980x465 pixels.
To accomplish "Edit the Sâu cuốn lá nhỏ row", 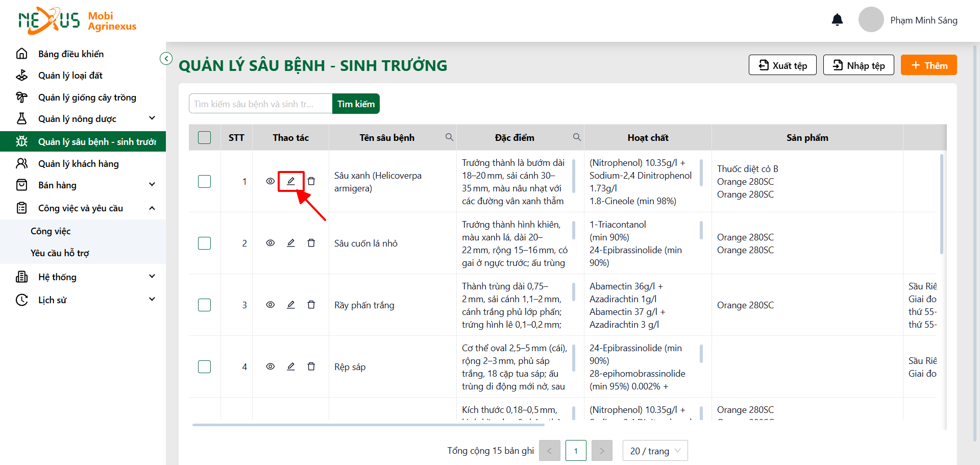I will [291, 243].
